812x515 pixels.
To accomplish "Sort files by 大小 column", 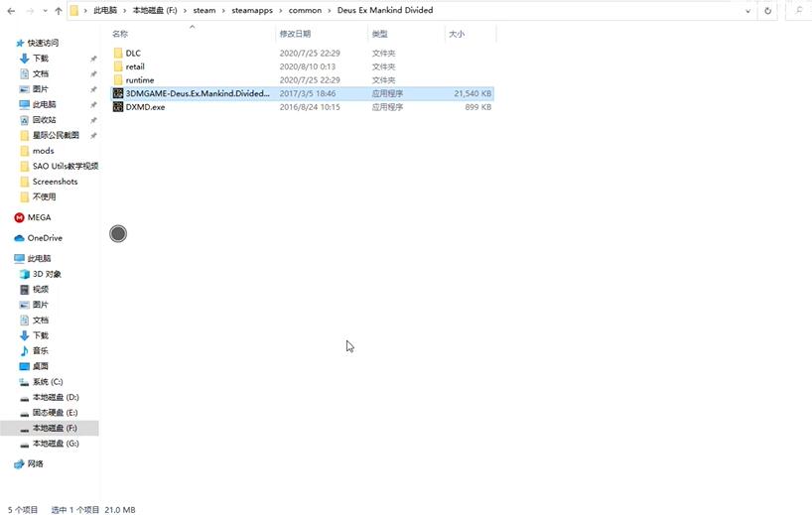I will [x=457, y=34].
